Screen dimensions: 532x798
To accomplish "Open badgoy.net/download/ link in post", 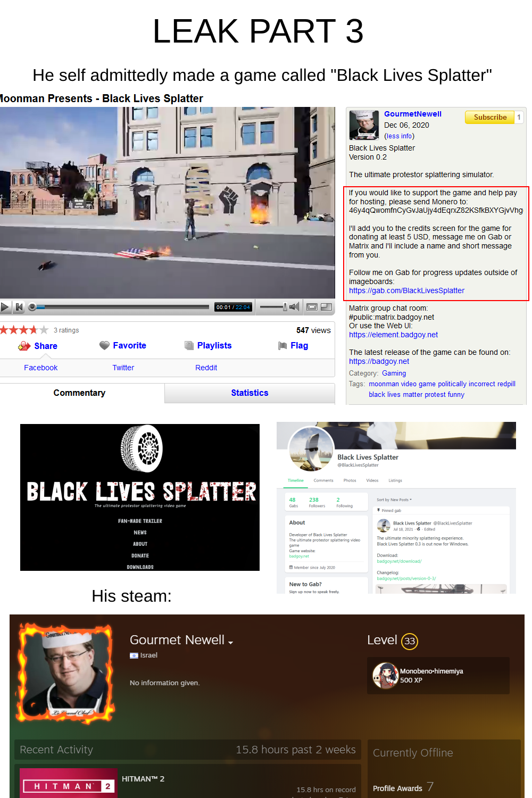I will pos(399,561).
